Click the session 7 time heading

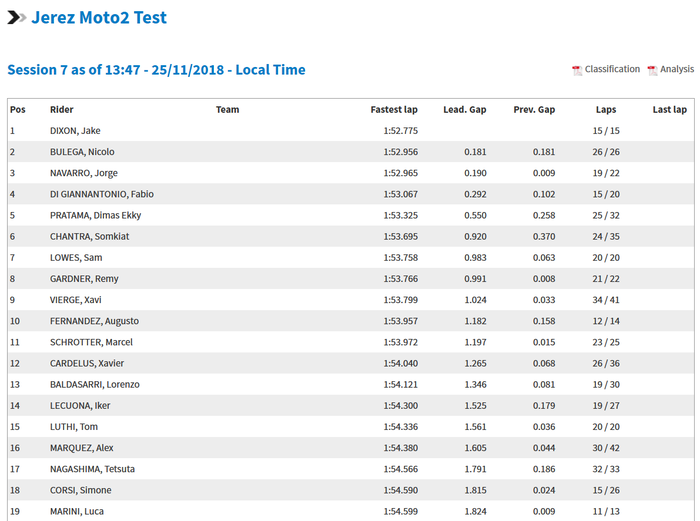[x=156, y=70]
